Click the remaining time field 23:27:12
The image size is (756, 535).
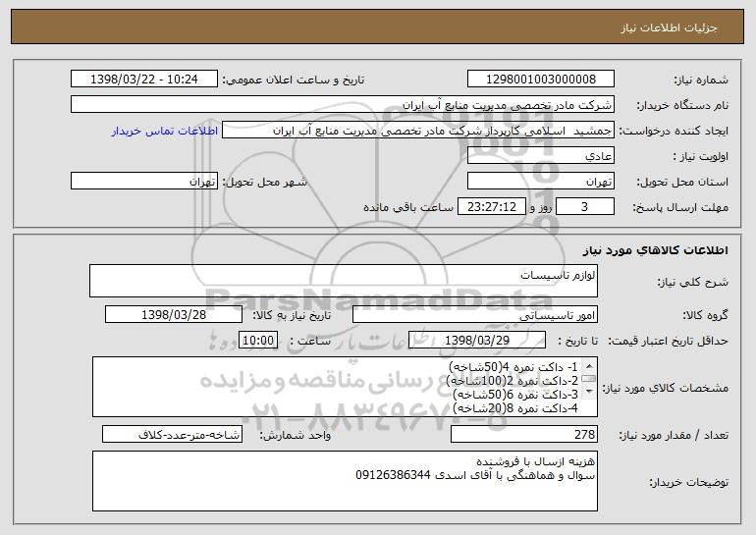pos(491,207)
